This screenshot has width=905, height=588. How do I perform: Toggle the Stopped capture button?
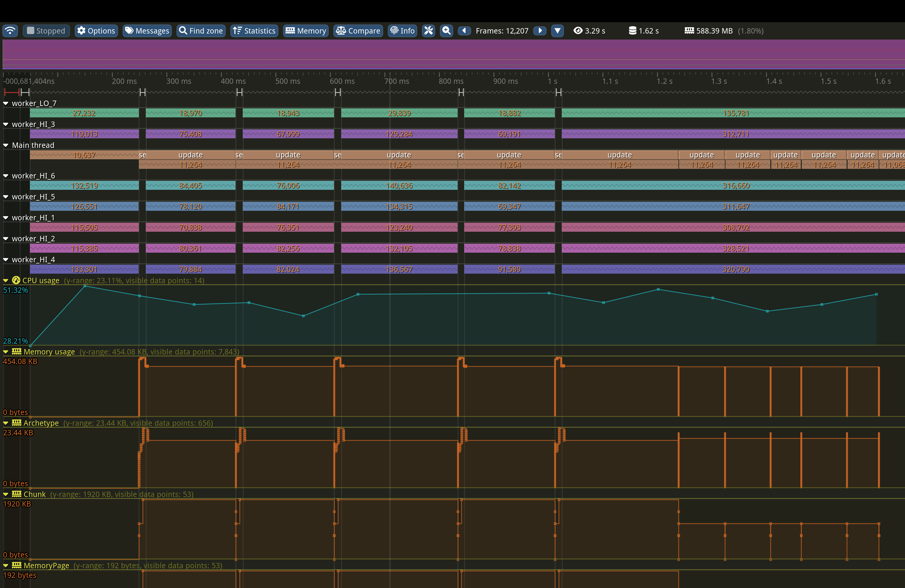pos(46,31)
